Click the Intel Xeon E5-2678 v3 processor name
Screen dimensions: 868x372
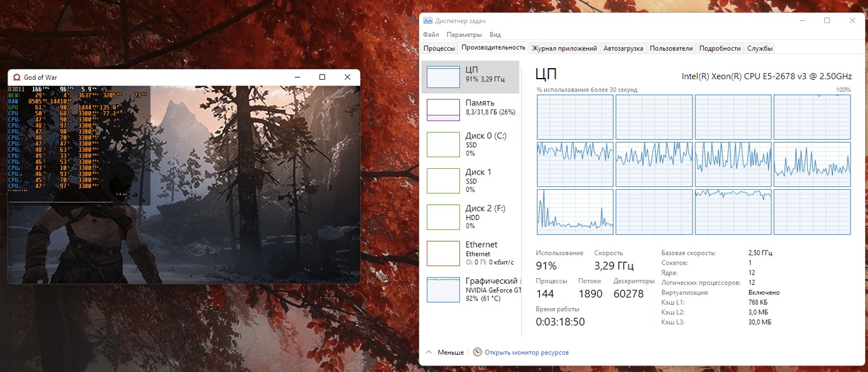click(767, 76)
